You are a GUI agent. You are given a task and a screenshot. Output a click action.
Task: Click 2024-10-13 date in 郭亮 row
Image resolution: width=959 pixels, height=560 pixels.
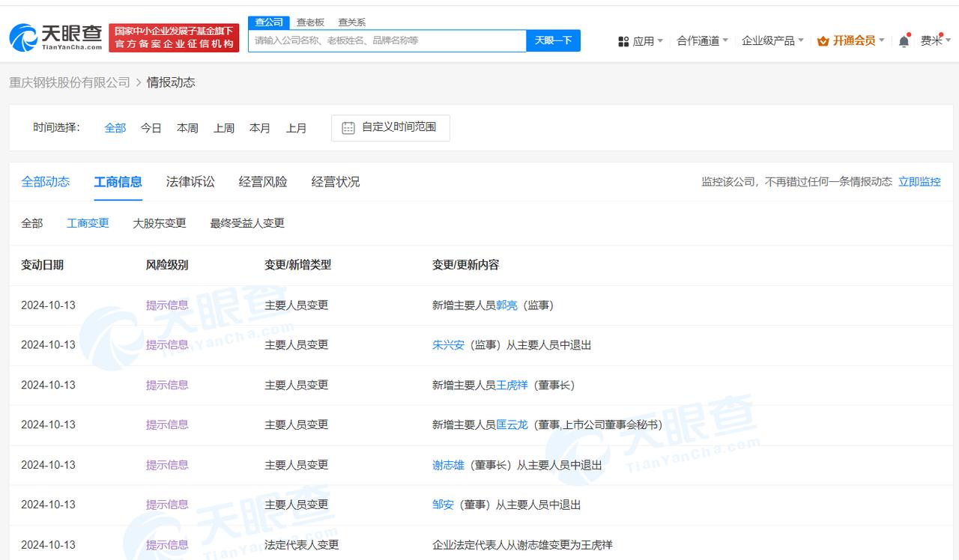coord(48,305)
